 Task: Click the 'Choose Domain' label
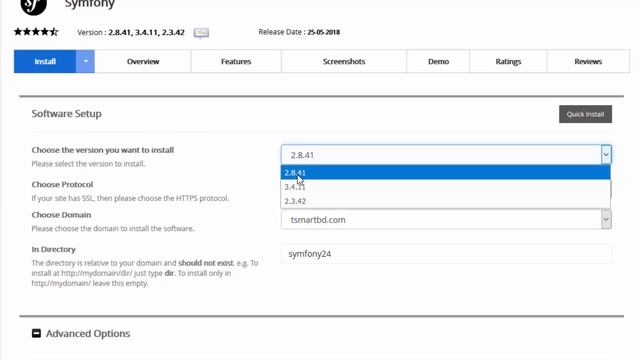click(x=61, y=215)
